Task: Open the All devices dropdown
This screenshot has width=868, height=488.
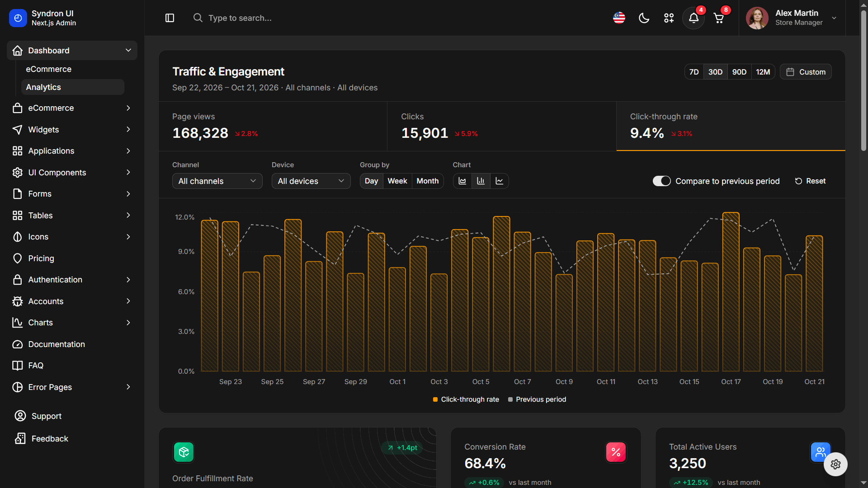Action: 311,181
